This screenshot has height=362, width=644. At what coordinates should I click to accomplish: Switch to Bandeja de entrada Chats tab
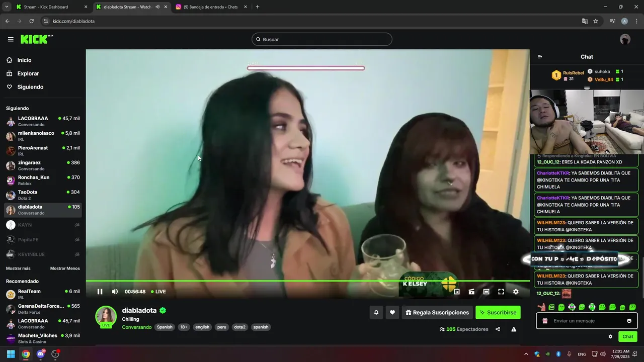211,7
